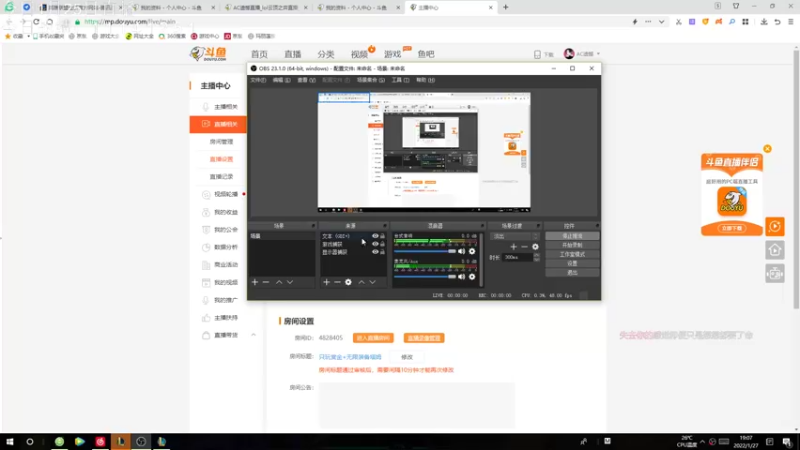
Task: Click the transition duration 300ms field
Action: (518, 258)
